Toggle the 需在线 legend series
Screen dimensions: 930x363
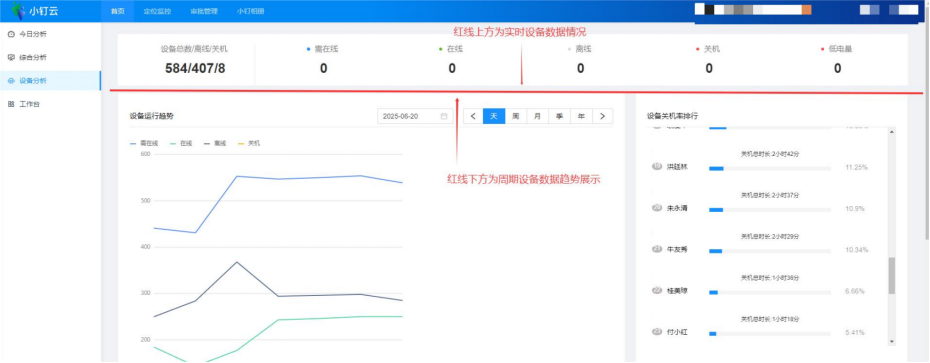point(144,143)
